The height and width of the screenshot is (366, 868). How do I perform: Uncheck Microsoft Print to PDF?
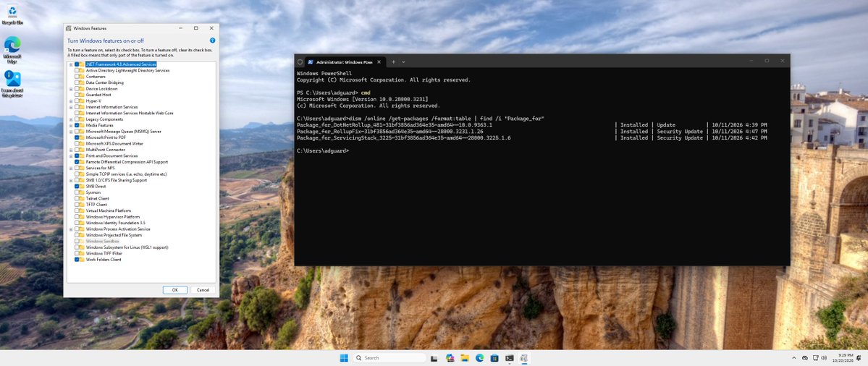tap(77, 137)
